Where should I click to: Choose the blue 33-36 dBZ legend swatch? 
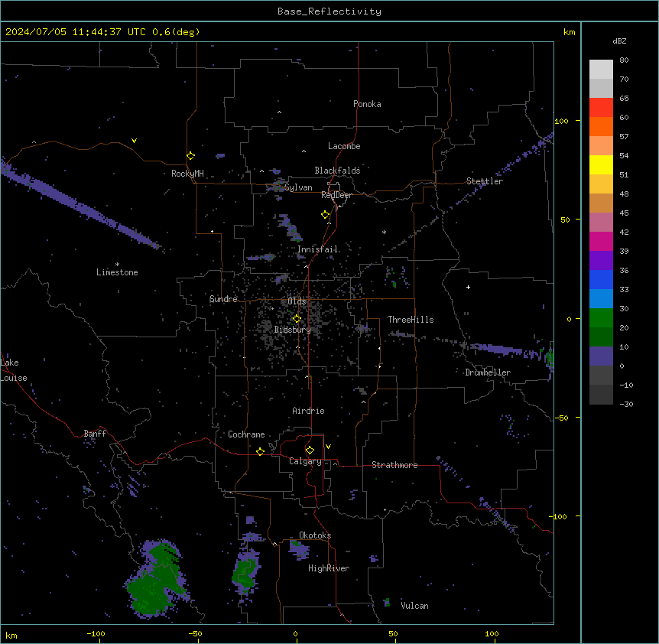(x=601, y=279)
